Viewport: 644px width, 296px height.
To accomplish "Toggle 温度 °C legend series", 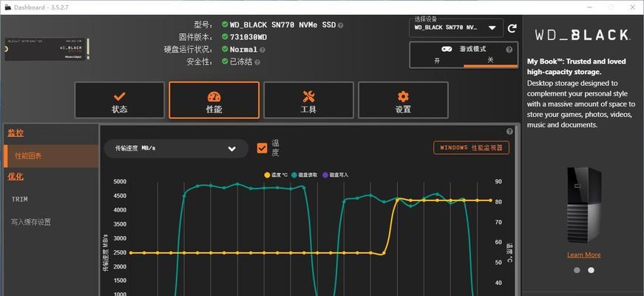I will 277,175.
